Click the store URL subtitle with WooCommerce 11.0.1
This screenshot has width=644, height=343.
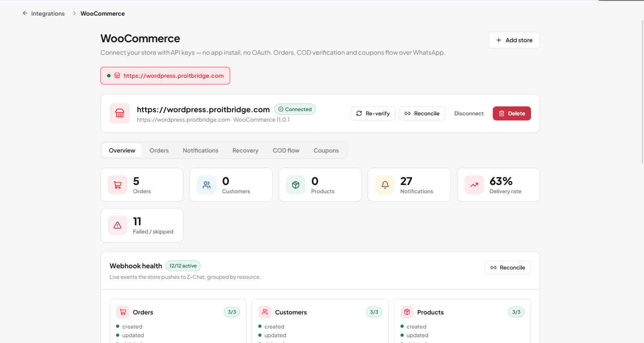pyautogui.click(x=213, y=120)
